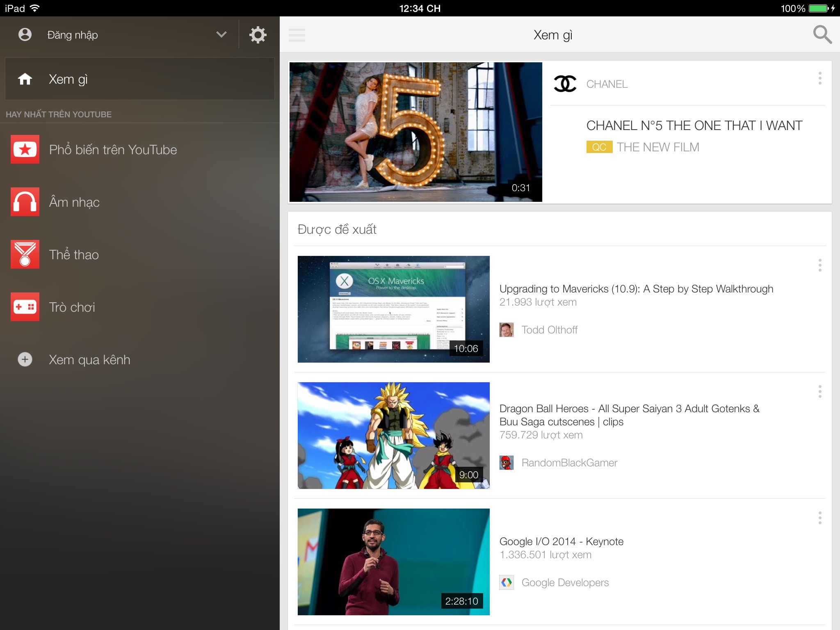This screenshot has height=630, width=840.
Task: Tap the 12:34 CH clock
Action: click(420, 8)
